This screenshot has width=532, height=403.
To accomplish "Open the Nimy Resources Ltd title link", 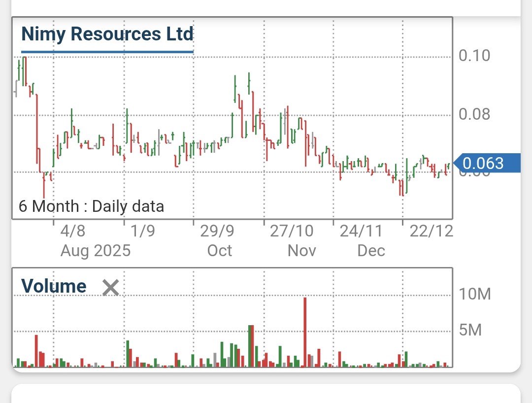I will [106, 34].
